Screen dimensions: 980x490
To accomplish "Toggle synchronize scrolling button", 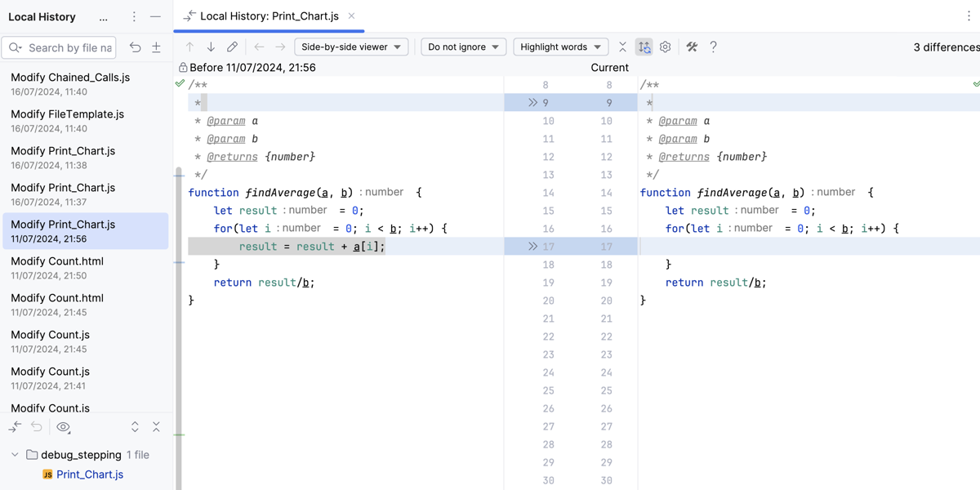I will 644,47.
